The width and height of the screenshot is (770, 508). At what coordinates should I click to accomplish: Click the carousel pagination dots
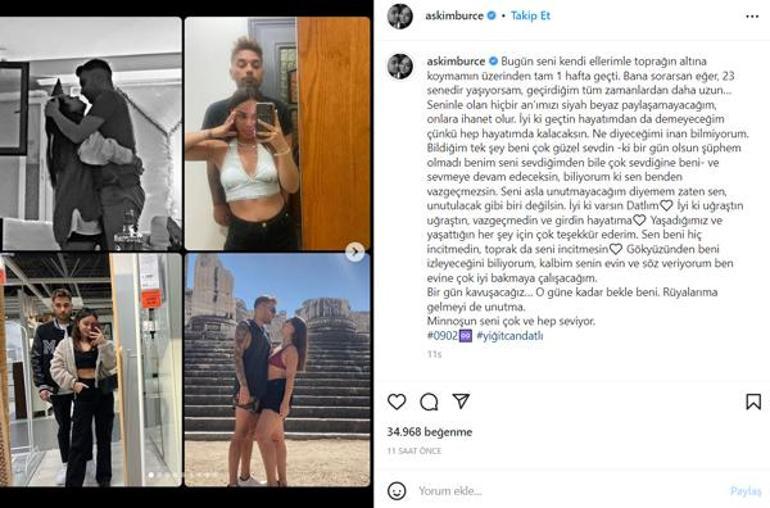pos(183,475)
